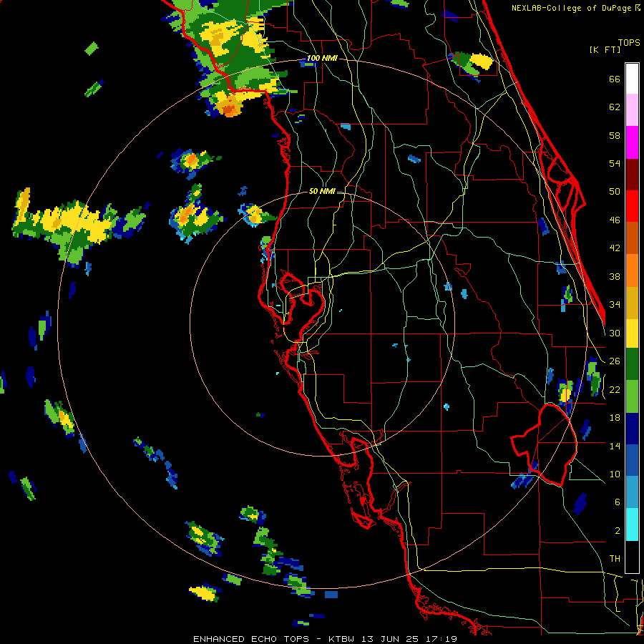Click the TH threshold legend swatch
Image resolution: width=644 pixels, height=644 pixels.
tap(632, 557)
